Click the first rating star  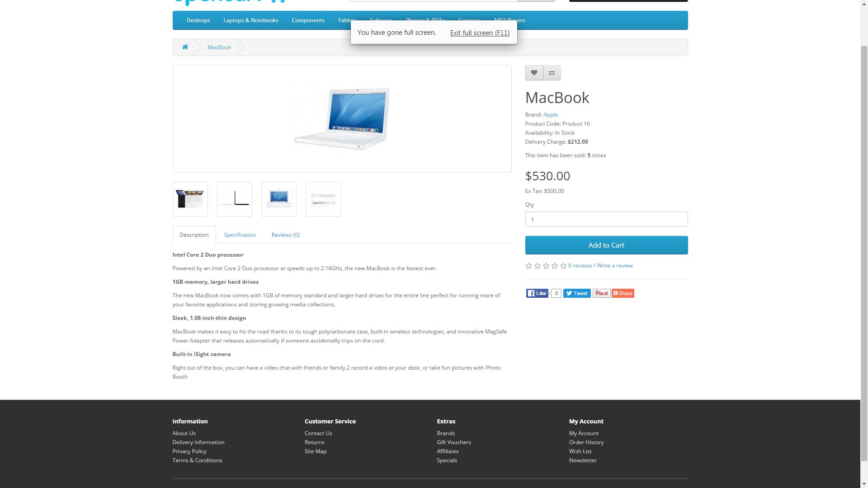pos(528,266)
